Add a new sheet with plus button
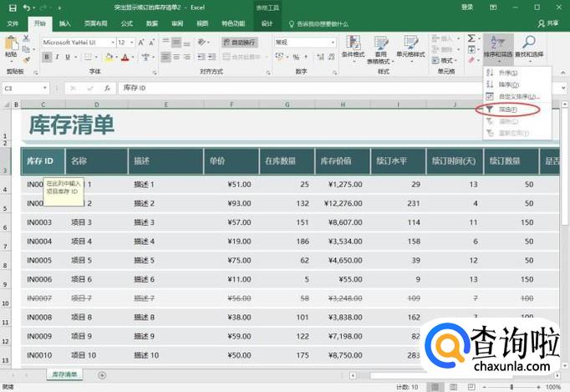The image size is (570, 392). (x=102, y=375)
